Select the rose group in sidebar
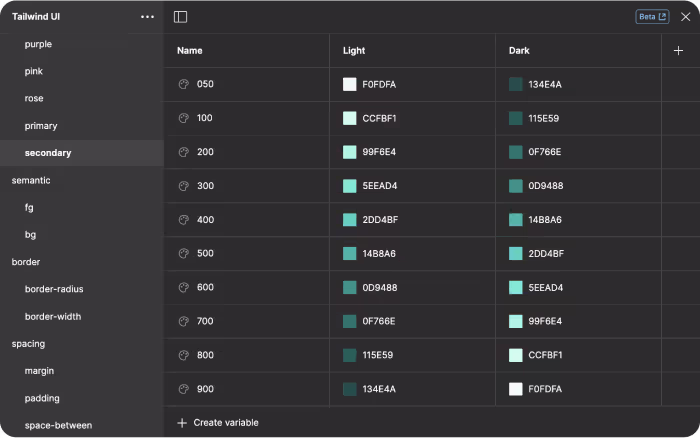 click(x=34, y=98)
